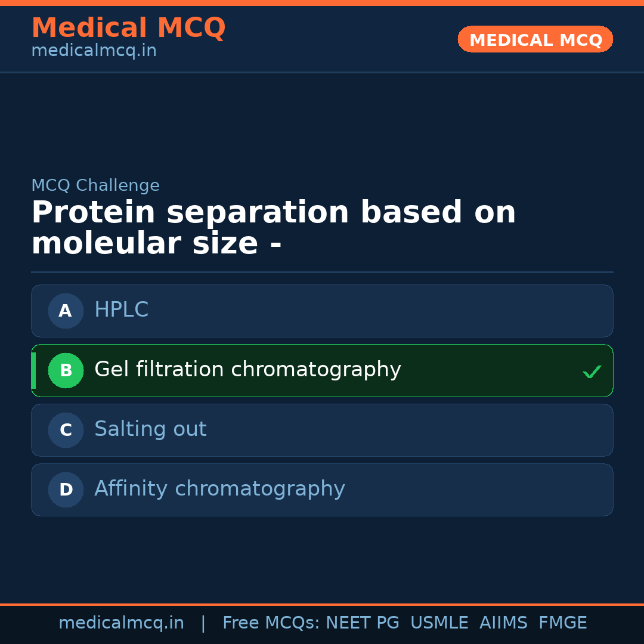The width and height of the screenshot is (644, 644).
Task: Click the Medical MCQ header title
Action: click(x=128, y=28)
